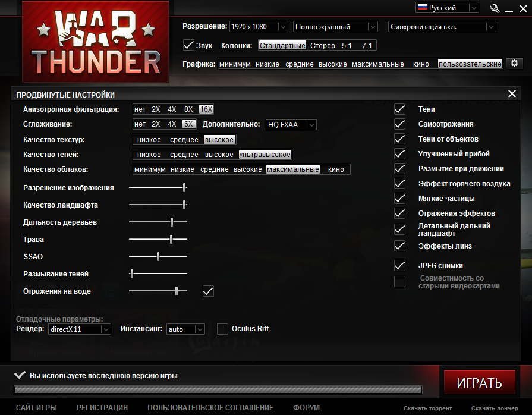Enable the Oculus Rift checkbox
The image size is (532, 415).
(222, 329)
